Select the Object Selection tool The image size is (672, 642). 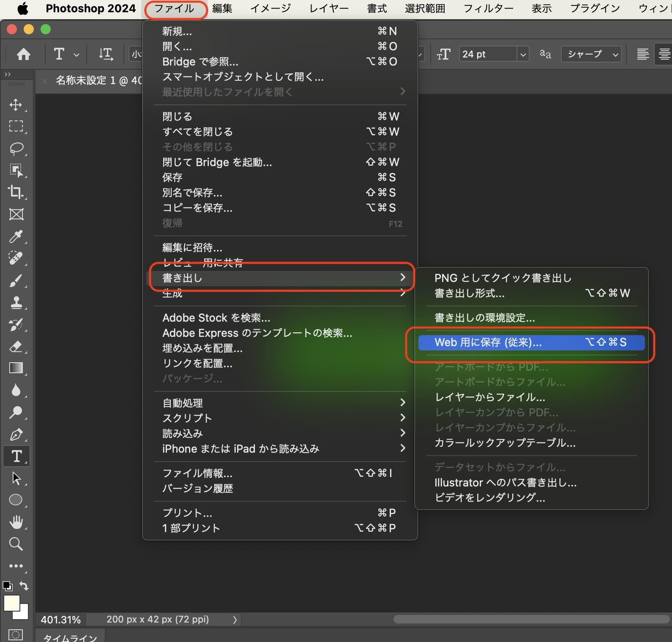click(x=16, y=170)
